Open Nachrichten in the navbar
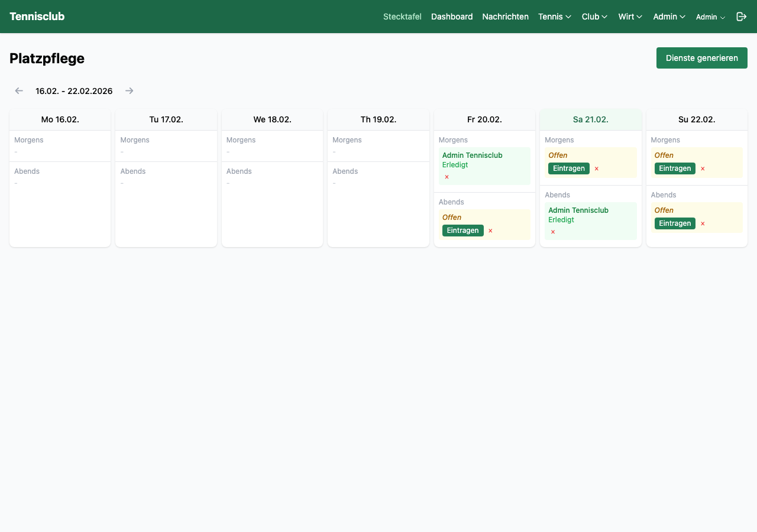 (505, 17)
